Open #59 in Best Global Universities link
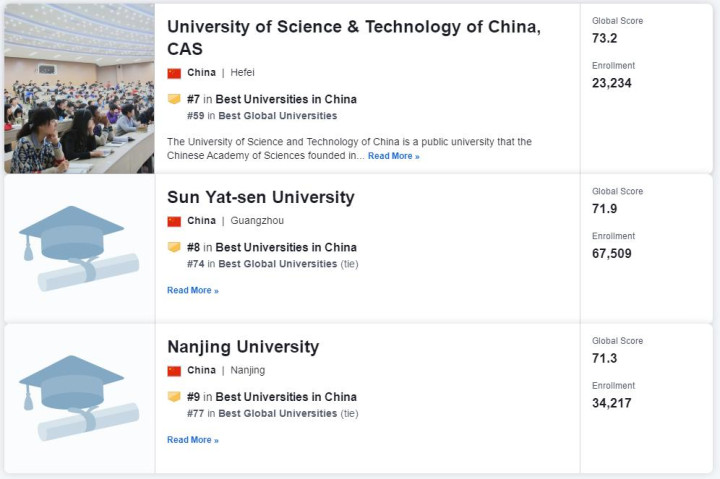 (262, 116)
